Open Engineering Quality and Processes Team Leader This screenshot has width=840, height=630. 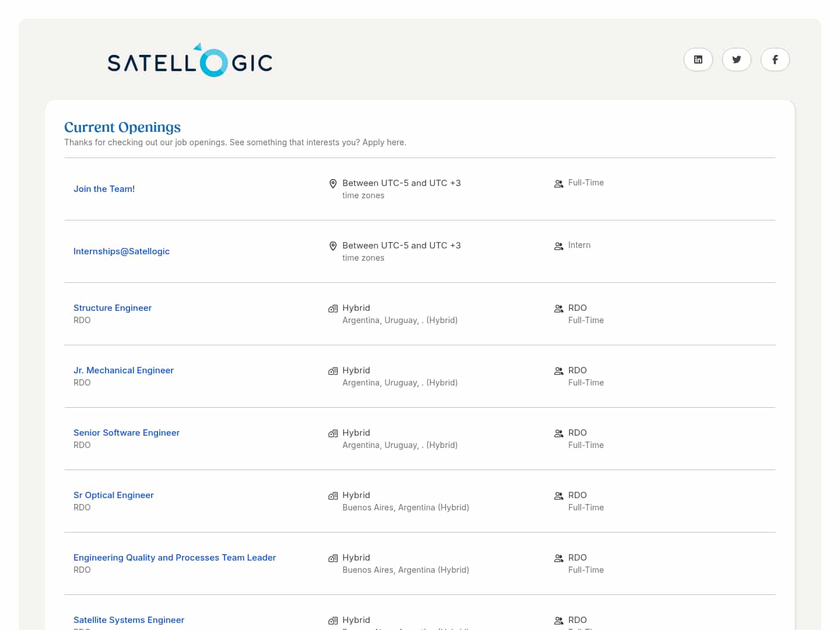pos(174,558)
